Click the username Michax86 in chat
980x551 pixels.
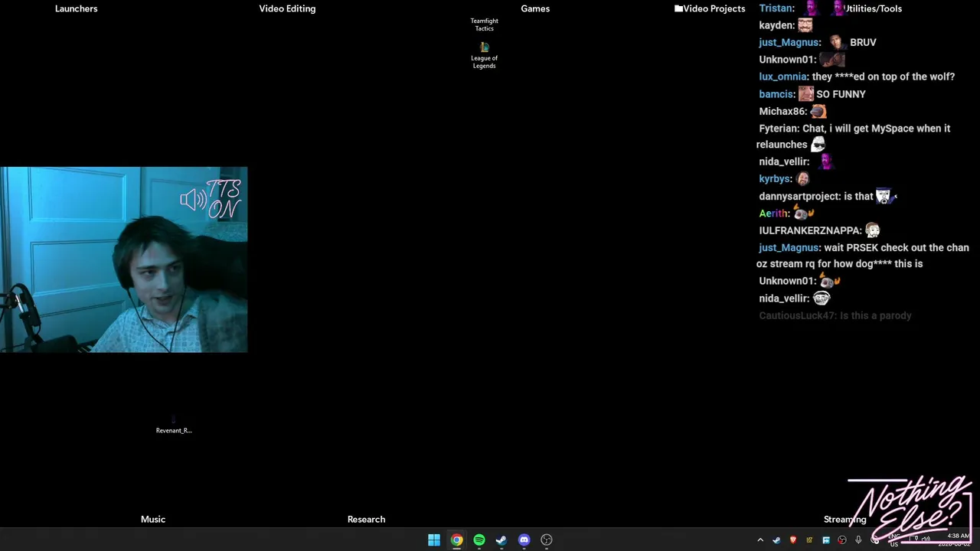[782, 112]
